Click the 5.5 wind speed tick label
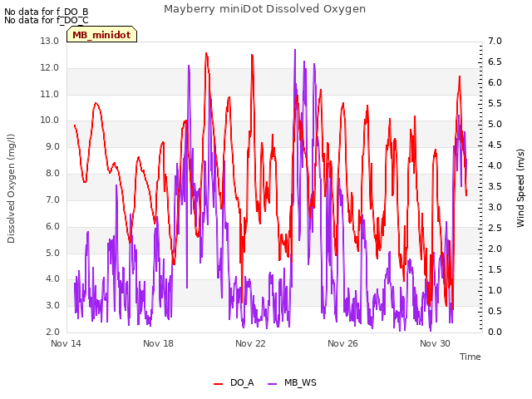This screenshot has height=399, width=532. tap(495, 103)
